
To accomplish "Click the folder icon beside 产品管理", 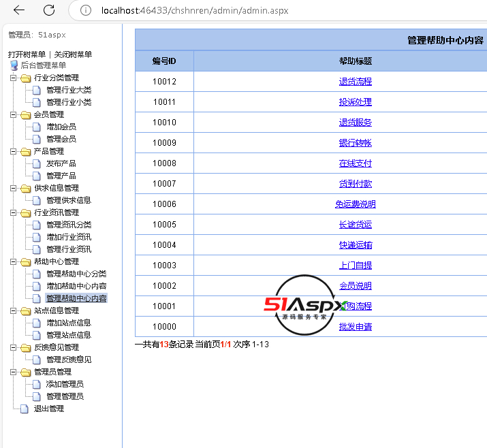I will click(25, 151).
